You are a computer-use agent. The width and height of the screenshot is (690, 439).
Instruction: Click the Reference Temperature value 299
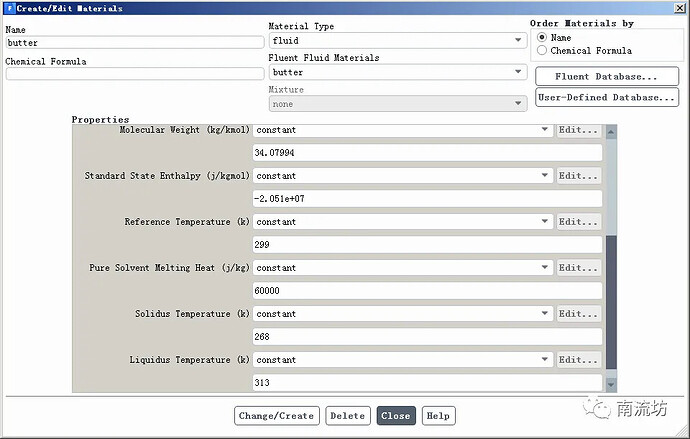[x=427, y=245]
